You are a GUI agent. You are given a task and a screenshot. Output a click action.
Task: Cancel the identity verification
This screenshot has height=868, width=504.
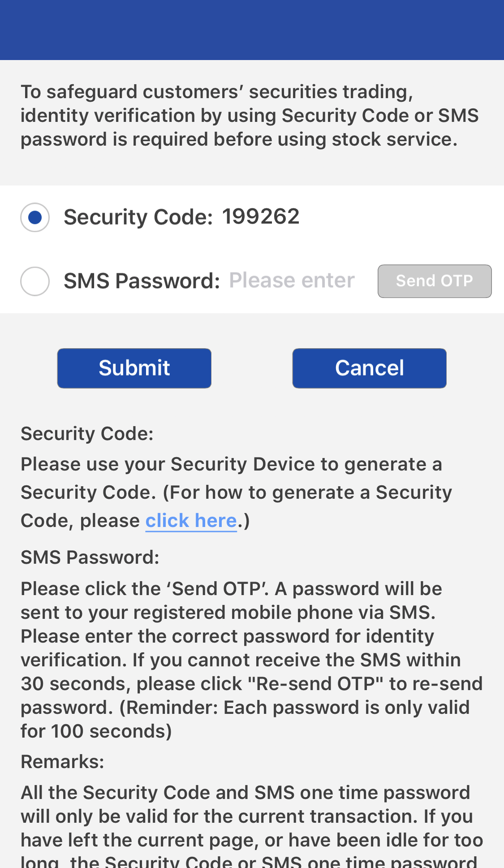point(369,368)
